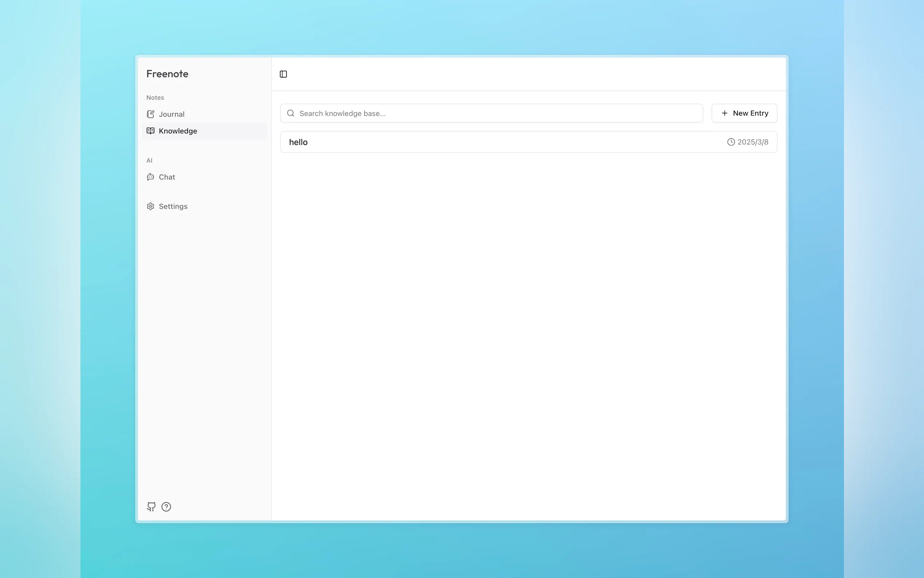
Task: Create a New Entry
Action: [x=744, y=113]
